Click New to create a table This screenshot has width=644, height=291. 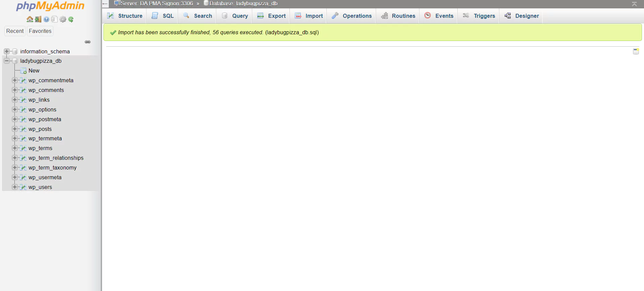point(34,70)
